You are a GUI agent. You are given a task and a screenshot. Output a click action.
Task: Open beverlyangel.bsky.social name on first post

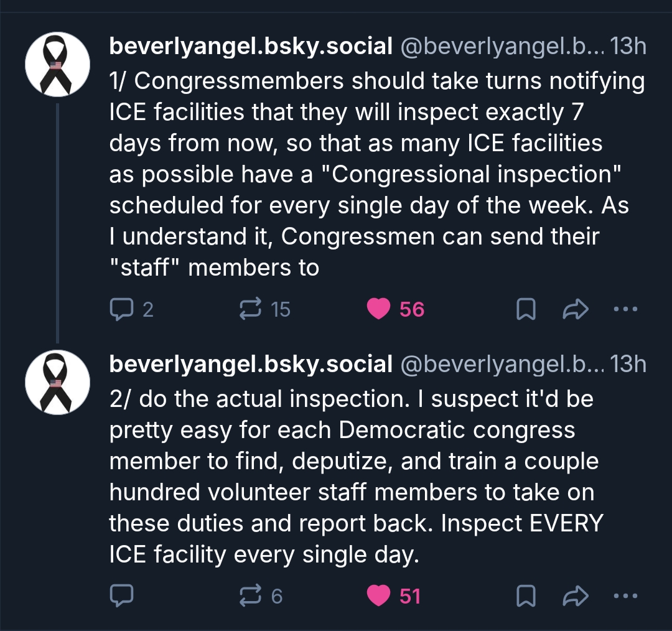click(x=251, y=46)
